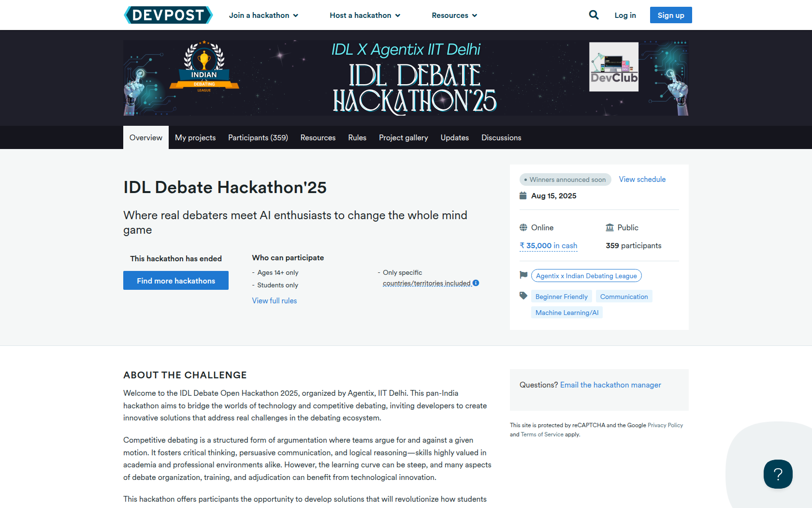The image size is (812, 508).
Task: Open the Resources dropdown in header
Action: [454, 15]
